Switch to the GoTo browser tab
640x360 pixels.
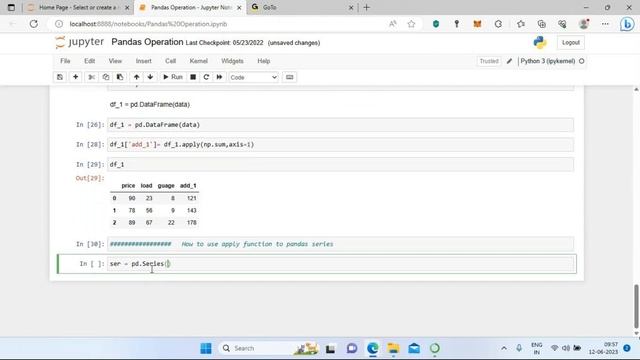click(x=301, y=7)
